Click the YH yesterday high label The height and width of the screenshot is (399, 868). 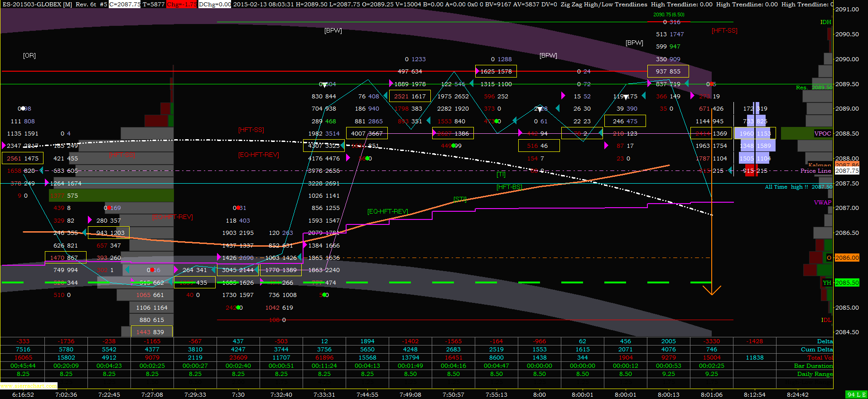pyautogui.click(x=827, y=282)
